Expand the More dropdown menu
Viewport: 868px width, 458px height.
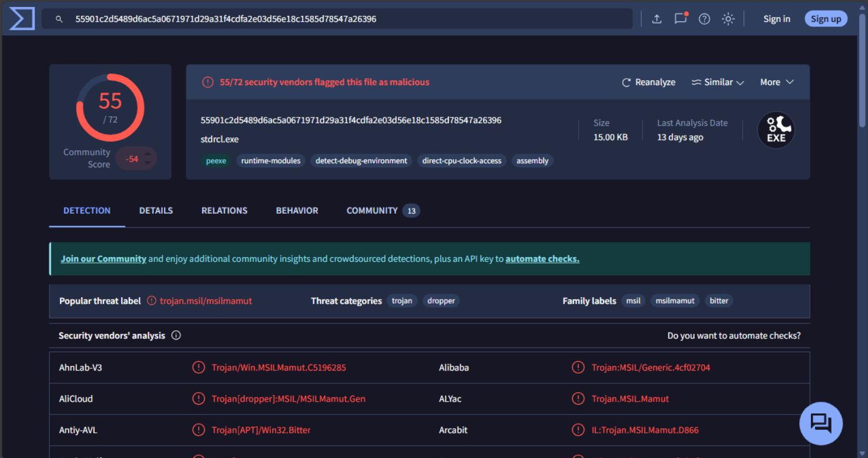point(776,82)
